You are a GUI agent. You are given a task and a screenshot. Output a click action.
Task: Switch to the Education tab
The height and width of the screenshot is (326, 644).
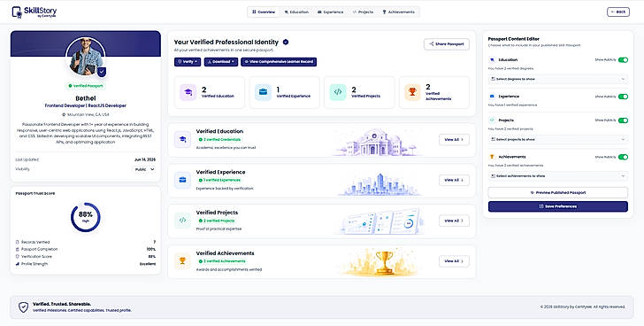coord(296,12)
